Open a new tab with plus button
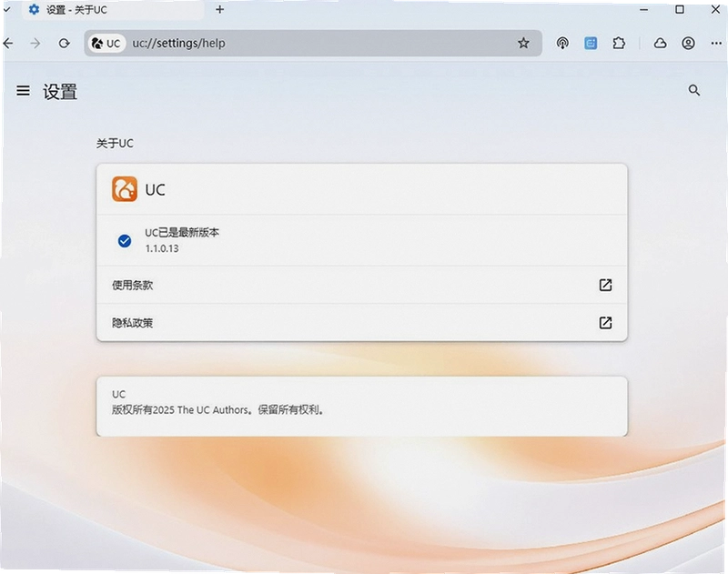The height and width of the screenshot is (574, 728). [219, 9]
